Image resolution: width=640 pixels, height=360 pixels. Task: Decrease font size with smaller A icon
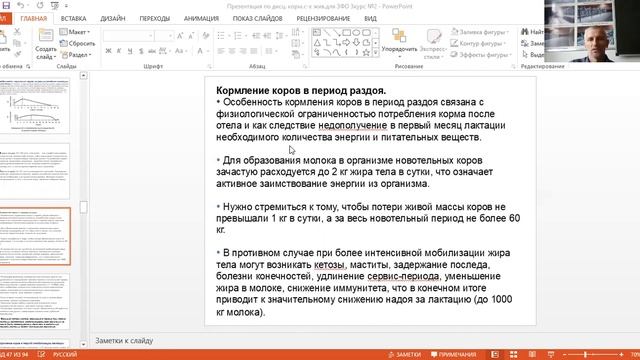[191, 36]
